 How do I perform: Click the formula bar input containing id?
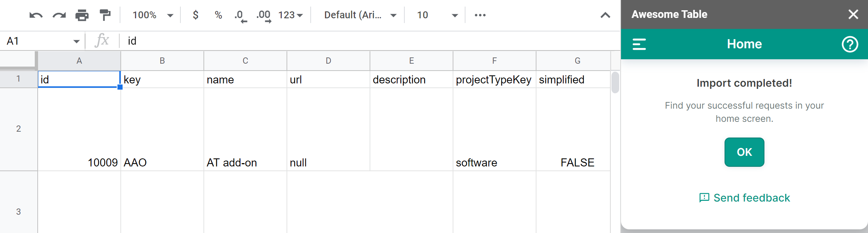click(x=366, y=41)
